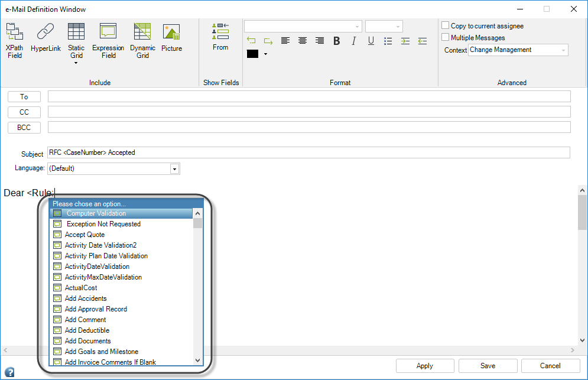Enable Multiple Messages checkbox
This screenshot has height=380, width=588.
point(445,37)
